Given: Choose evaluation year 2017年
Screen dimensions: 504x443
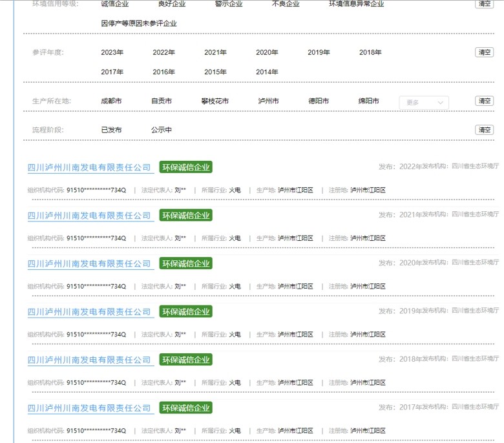Looking at the screenshot, I should tap(112, 72).
